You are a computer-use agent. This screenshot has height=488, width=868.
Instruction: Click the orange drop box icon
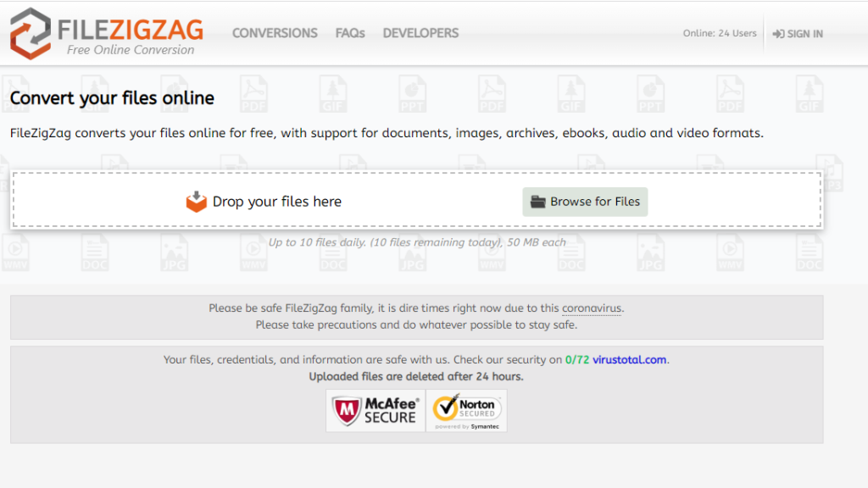click(196, 202)
